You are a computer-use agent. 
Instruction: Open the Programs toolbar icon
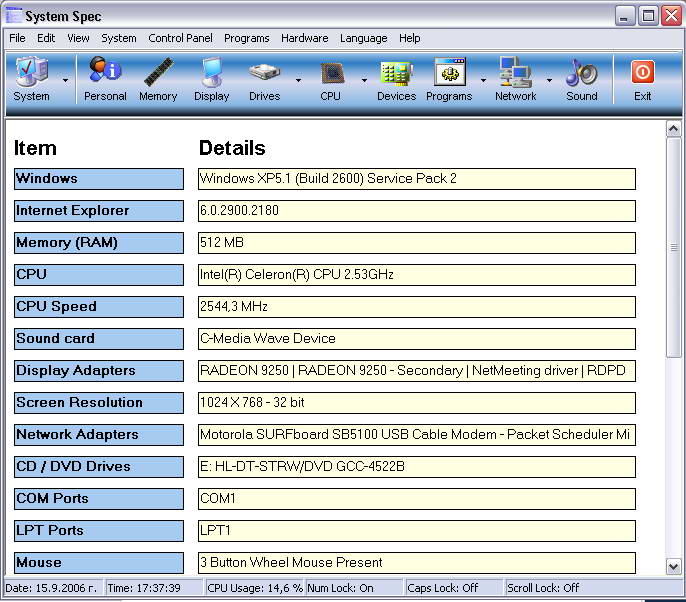[x=449, y=79]
